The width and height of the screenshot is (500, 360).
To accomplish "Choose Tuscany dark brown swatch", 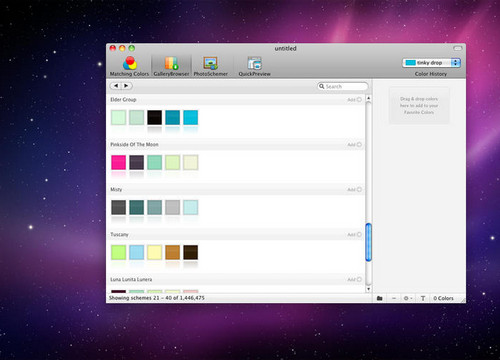I will [191, 252].
